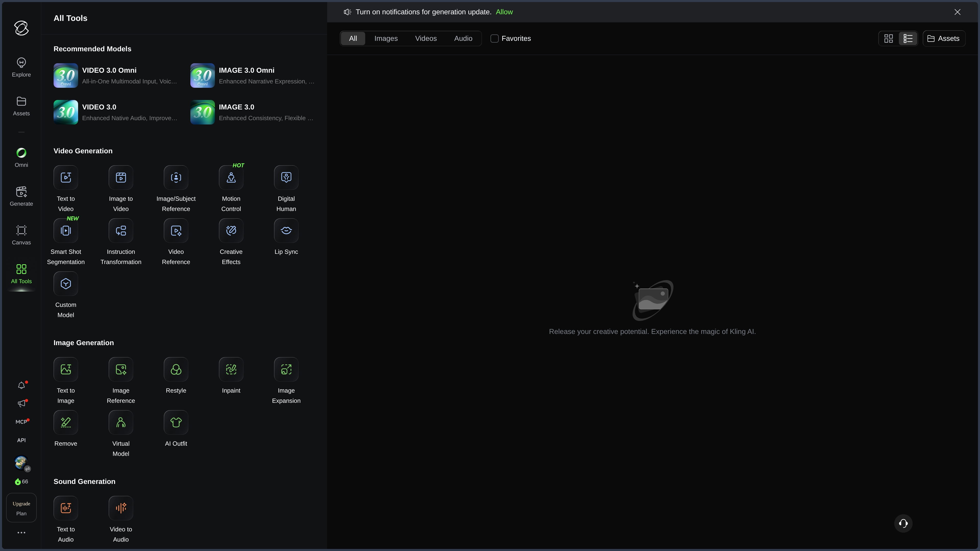
Task: Open Assets in the left sidebar
Action: (x=21, y=106)
